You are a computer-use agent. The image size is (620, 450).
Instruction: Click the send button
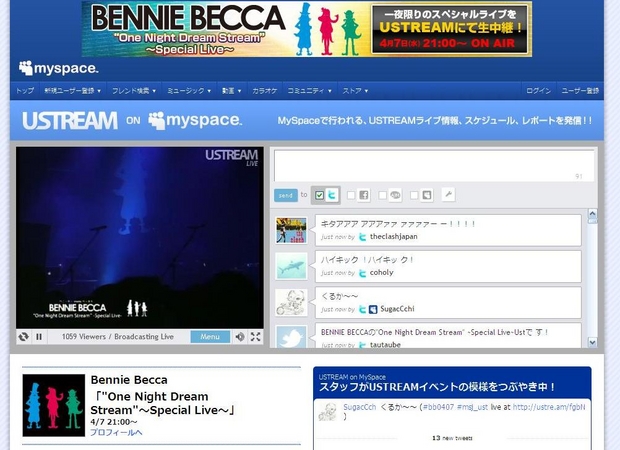pos(285,195)
